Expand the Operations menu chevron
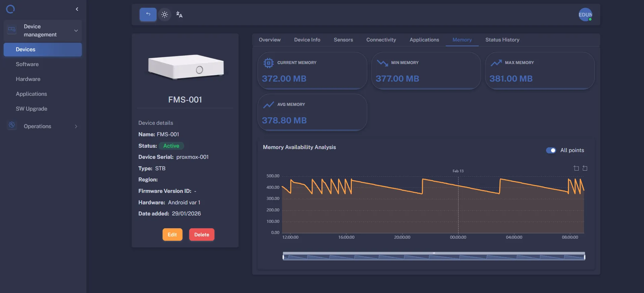The height and width of the screenshot is (293, 644). (76, 126)
